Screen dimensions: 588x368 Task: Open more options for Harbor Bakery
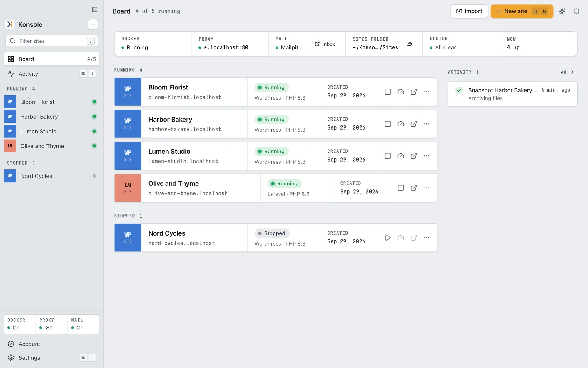[x=427, y=124]
